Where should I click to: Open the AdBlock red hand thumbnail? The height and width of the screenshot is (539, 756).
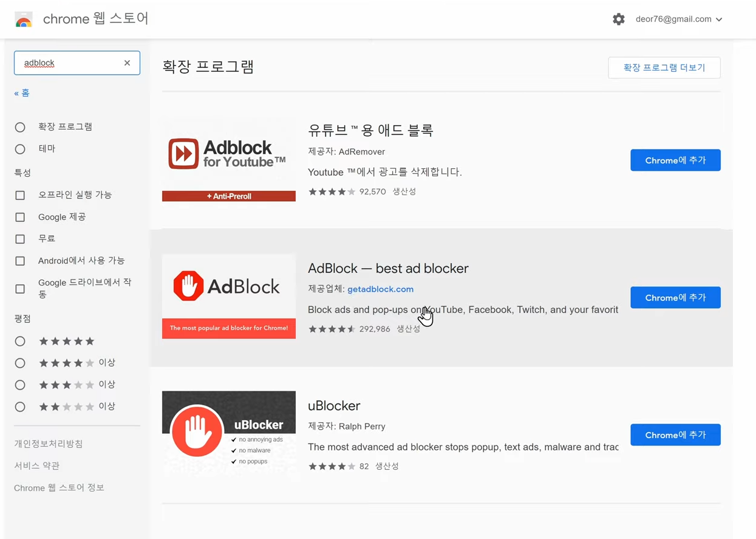coord(229,297)
